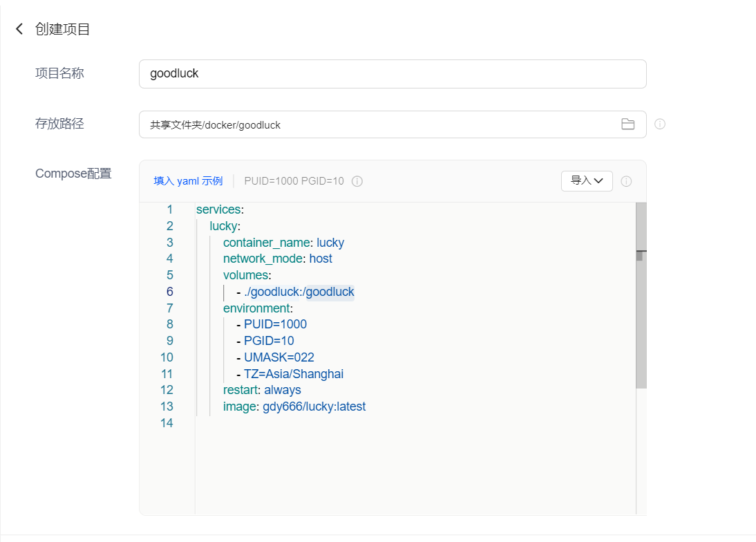Focus the 项目名称 input containing goodluck
The width and height of the screenshot is (756, 542).
(392, 74)
